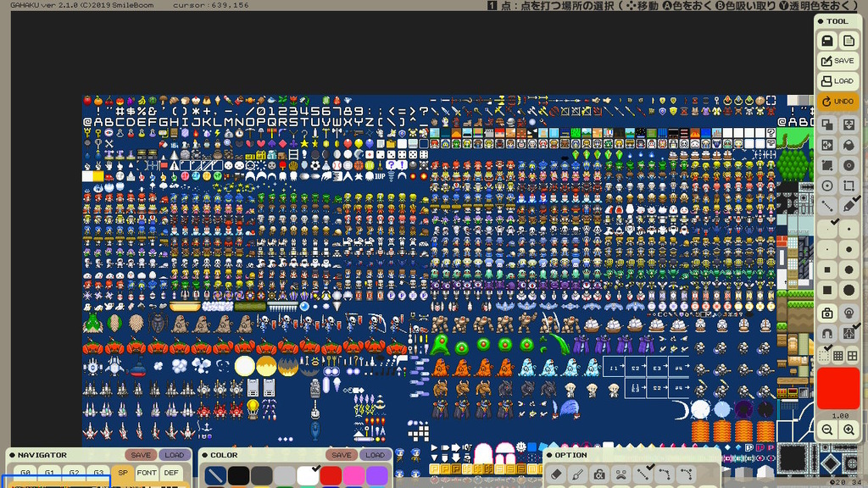868x488 pixels.
Task: Click the zoom out magnifier
Action: click(827, 430)
